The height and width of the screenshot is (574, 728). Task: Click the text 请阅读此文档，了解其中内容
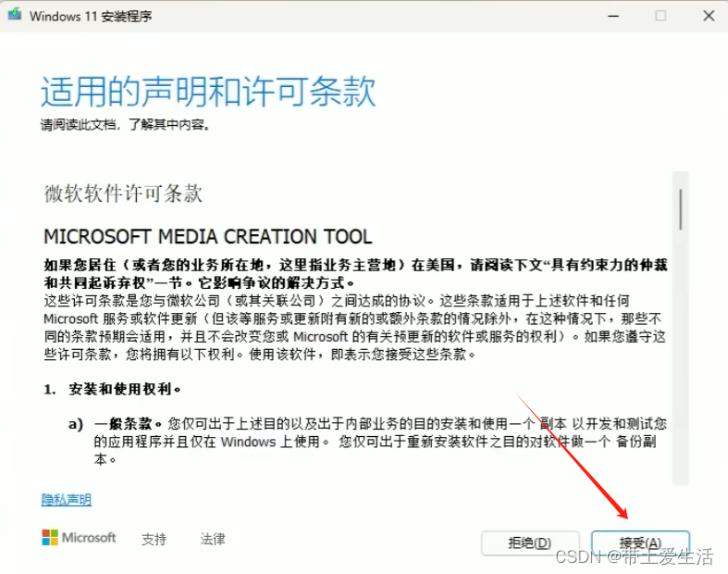(x=126, y=125)
